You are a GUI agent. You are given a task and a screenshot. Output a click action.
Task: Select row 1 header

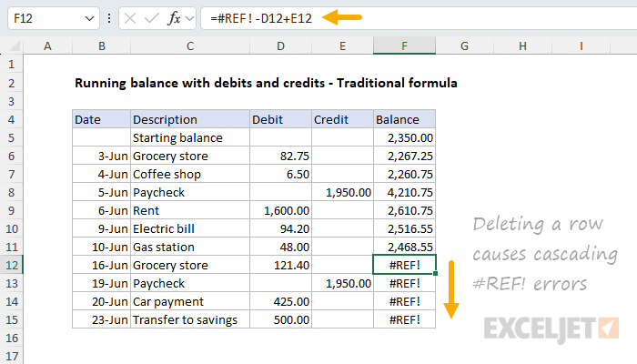11,65
